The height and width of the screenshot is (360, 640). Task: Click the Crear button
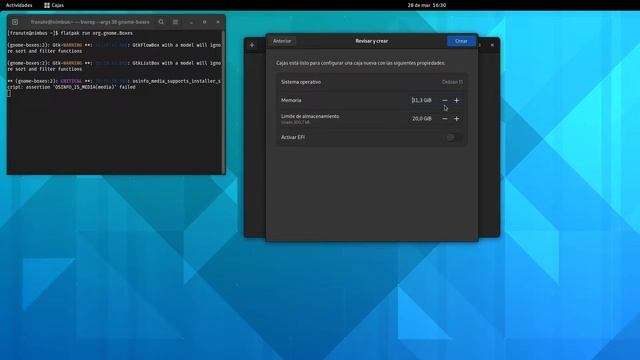pyautogui.click(x=461, y=41)
